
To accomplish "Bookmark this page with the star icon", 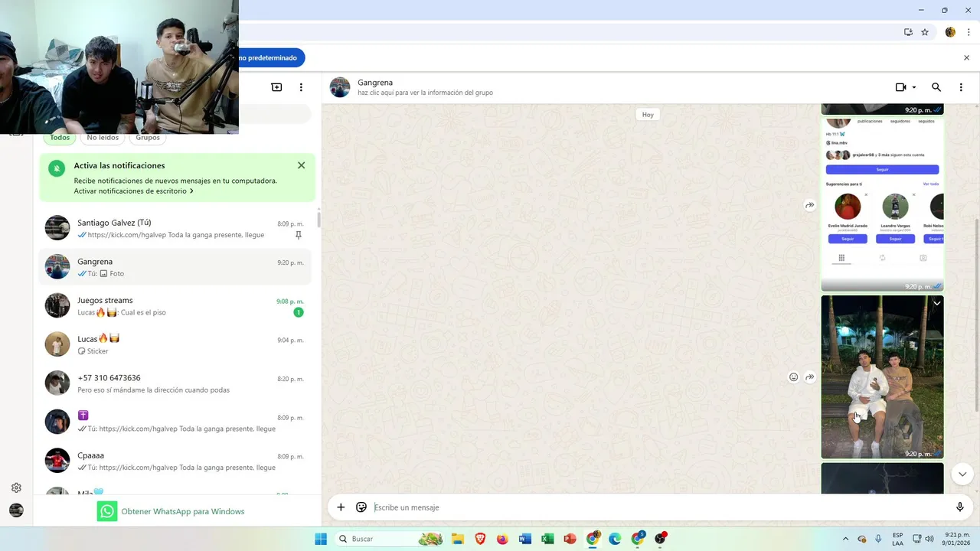I will pos(925,32).
